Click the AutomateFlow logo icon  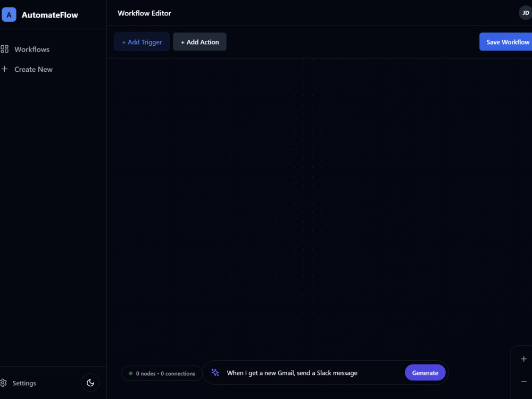tap(9, 15)
